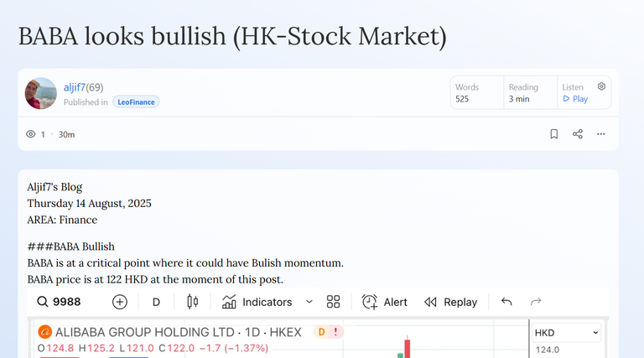Open the layout grid icon
This screenshot has height=358, width=644.
click(x=333, y=302)
